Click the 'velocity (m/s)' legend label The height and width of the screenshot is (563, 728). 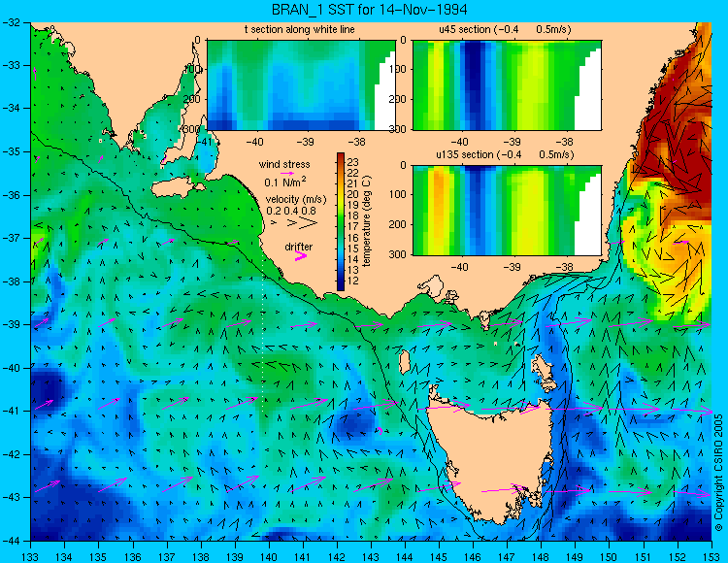click(296, 200)
